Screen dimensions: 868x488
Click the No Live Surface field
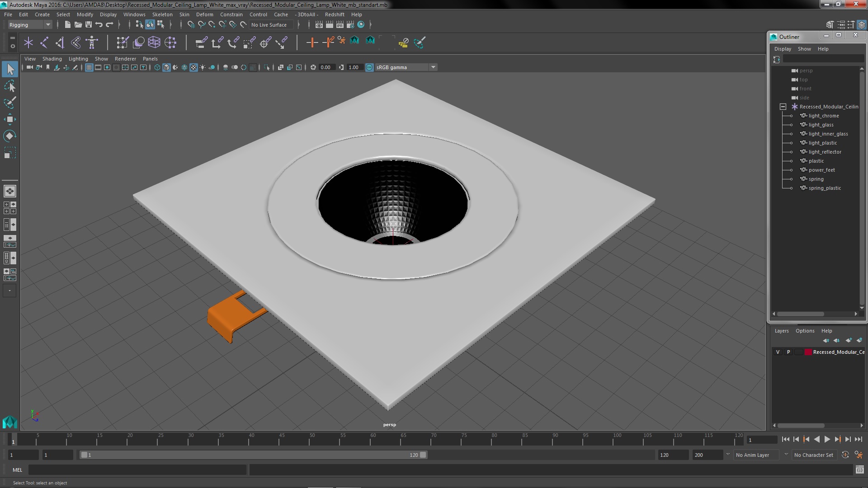tap(271, 25)
